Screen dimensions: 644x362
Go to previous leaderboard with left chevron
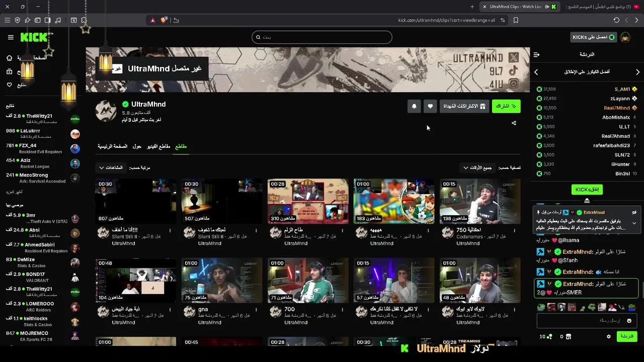(536, 72)
